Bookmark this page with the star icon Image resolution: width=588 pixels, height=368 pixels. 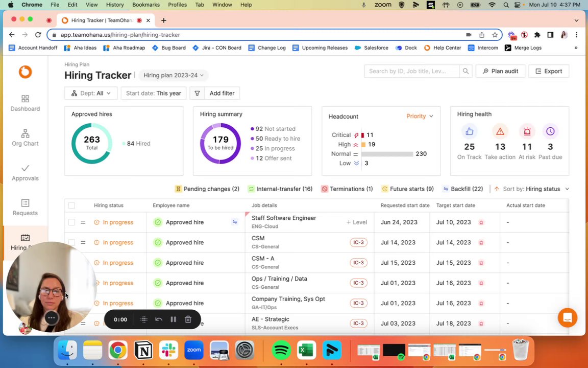point(495,35)
